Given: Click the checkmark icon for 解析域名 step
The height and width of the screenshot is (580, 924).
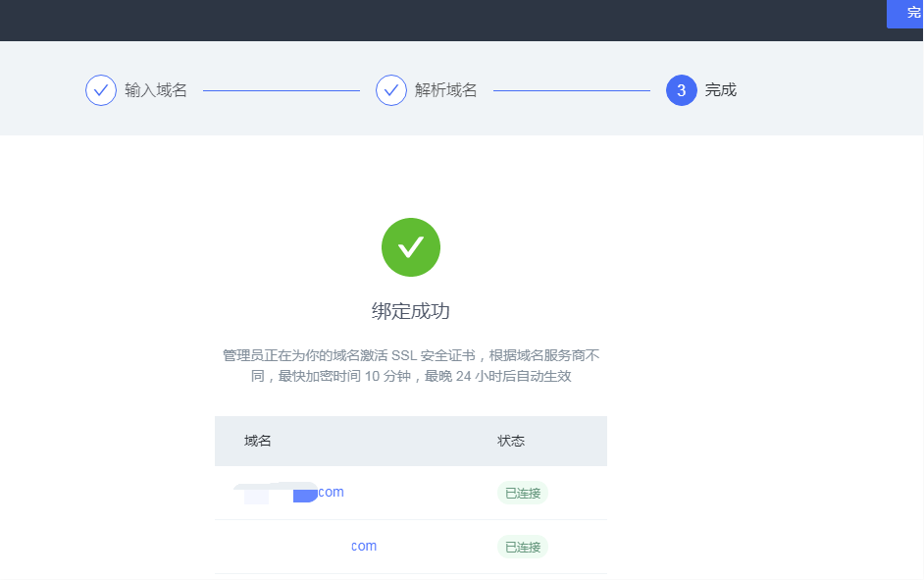Looking at the screenshot, I should point(391,90).
